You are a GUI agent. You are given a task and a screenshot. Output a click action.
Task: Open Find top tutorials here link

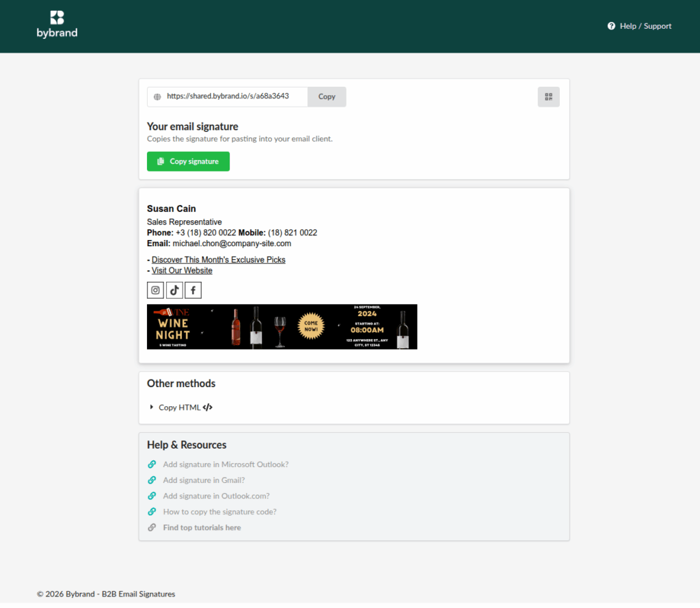point(202,527)
